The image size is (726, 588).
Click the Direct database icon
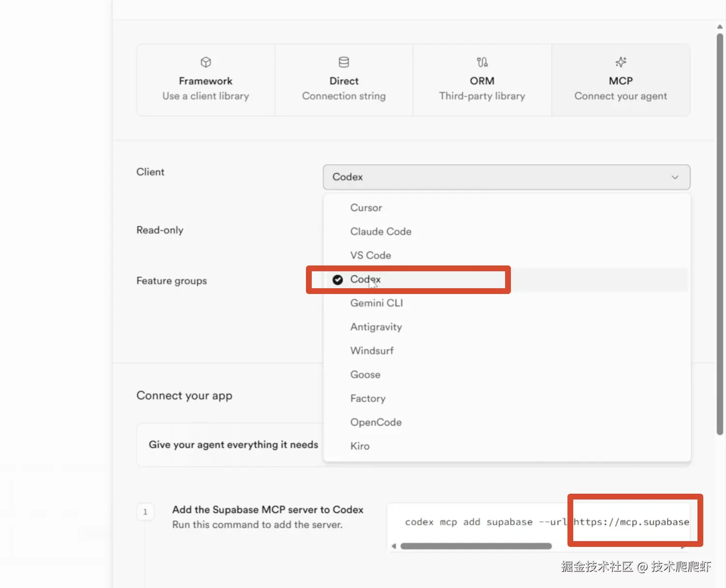pos(344,62)
